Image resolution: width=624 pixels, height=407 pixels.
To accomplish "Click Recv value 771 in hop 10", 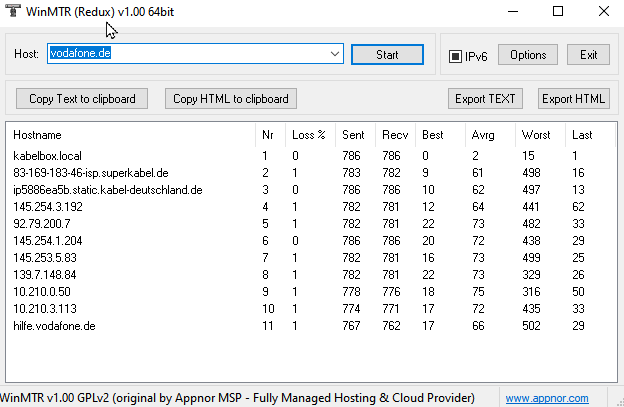I will pyautogui.click(x=391, y=309).
